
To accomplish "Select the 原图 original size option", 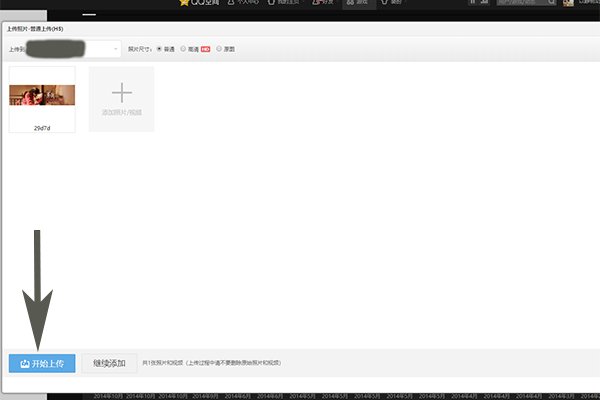I will [x=219, y=49].
